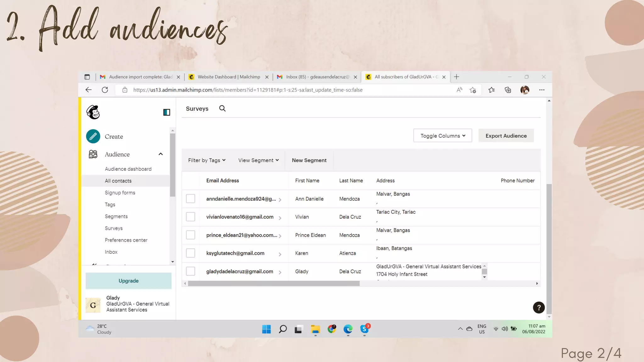Open the Toggle Columns dropdown
The height and width of the screenshot is (362, 644).
coord(442,136)
